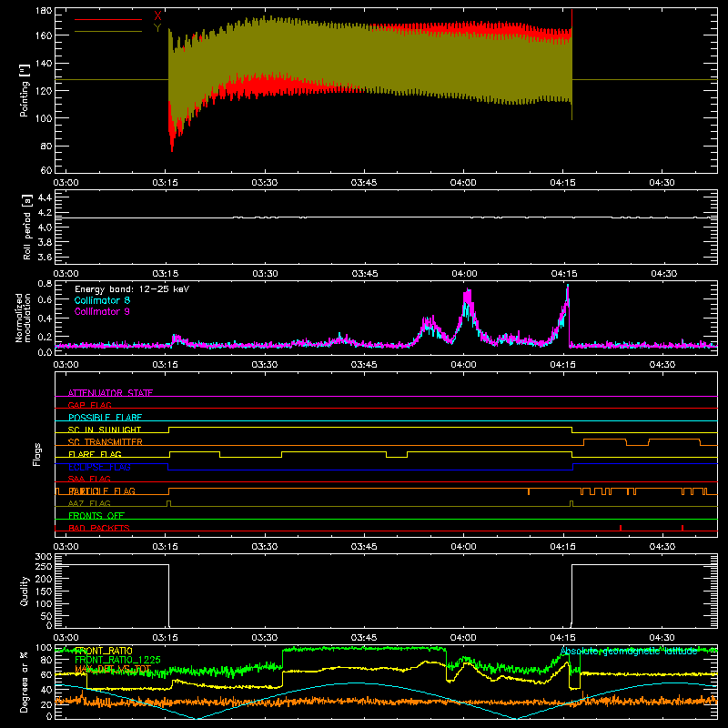Viewport: 728px width, 728px height.
Task: Select the SC_TRANSMITTER label
Action: (106, 442)
